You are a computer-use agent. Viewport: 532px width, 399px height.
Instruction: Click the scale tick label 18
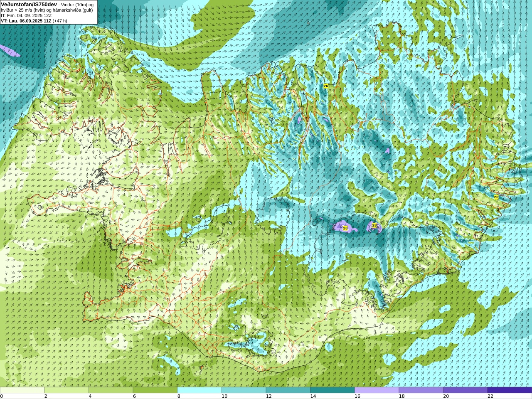(x=402, y=396)
